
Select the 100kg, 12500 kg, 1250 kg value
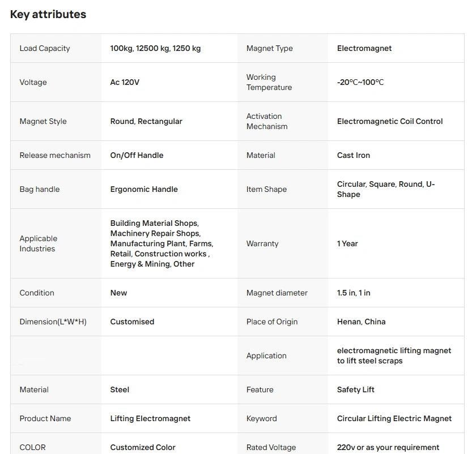tap(155, 48)
